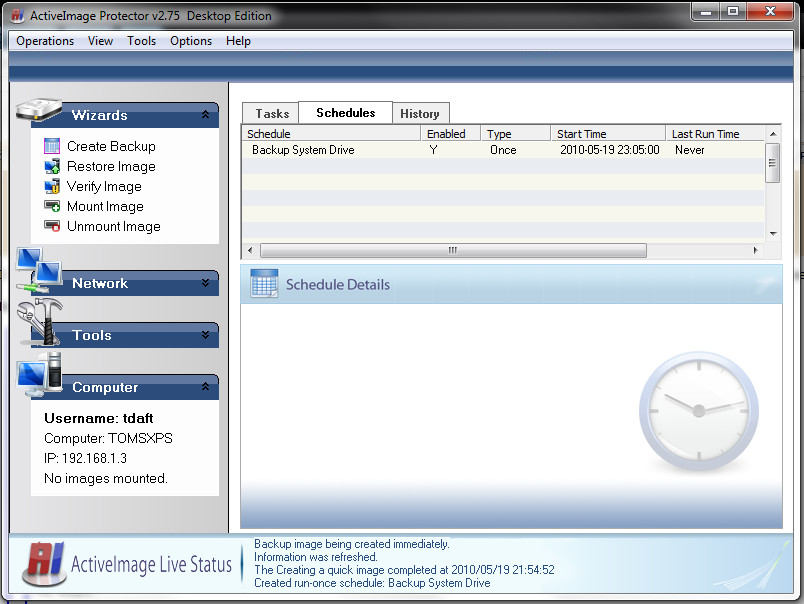Screen dimensions: 804x604
Task: Click the Mount Image icon
Action: tap(52, 206)
